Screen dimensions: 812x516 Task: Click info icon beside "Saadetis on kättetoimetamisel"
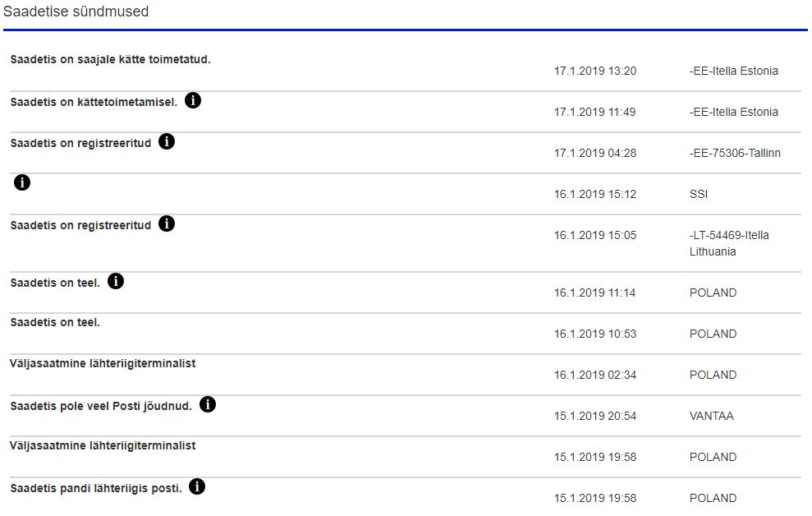coord(193,101)
